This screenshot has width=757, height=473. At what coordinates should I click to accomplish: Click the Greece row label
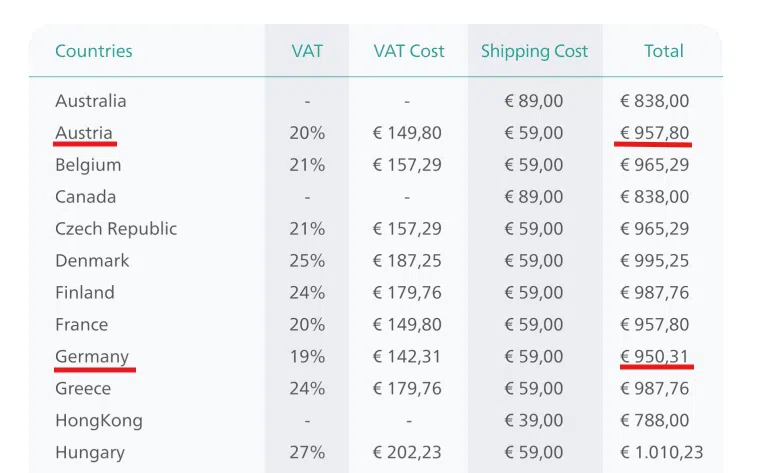83,389
